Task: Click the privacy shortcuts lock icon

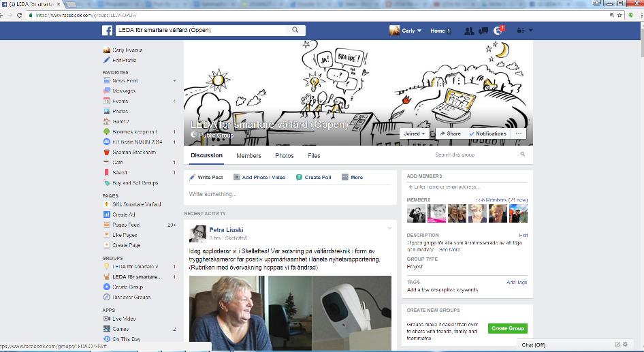Action: [x=520, y=31]
